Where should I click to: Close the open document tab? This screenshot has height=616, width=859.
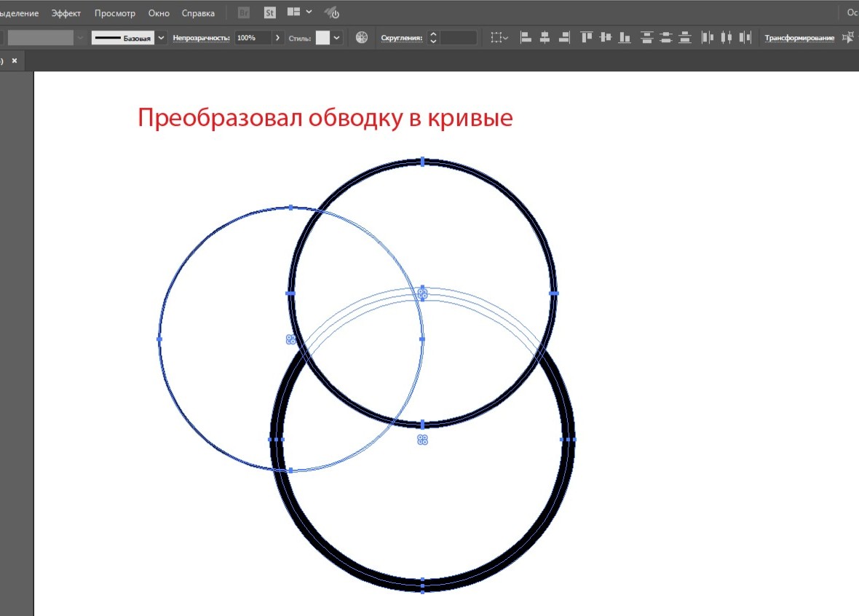point(15,60)
